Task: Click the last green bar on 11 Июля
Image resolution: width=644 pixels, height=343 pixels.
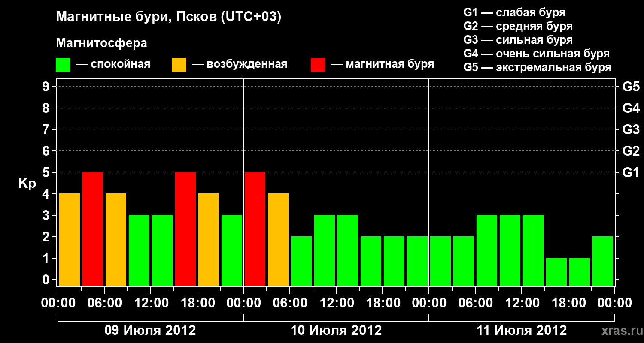Action: (x=603, y=261)
